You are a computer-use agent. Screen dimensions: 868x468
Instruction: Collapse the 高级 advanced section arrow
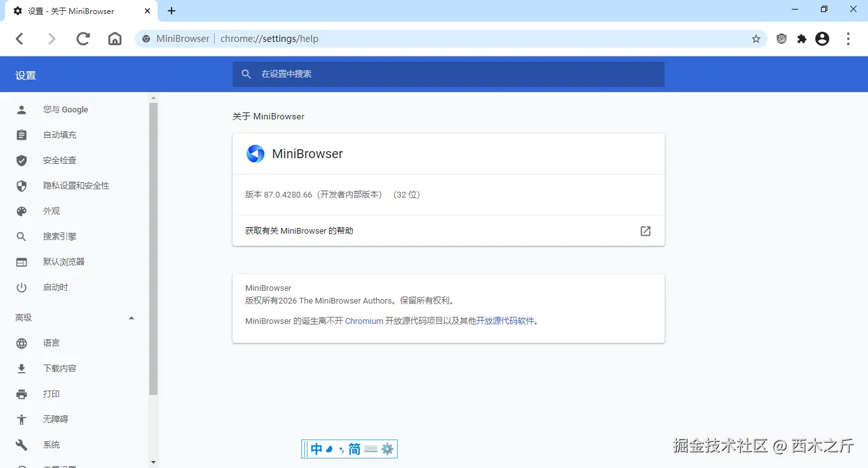point(132,318)
